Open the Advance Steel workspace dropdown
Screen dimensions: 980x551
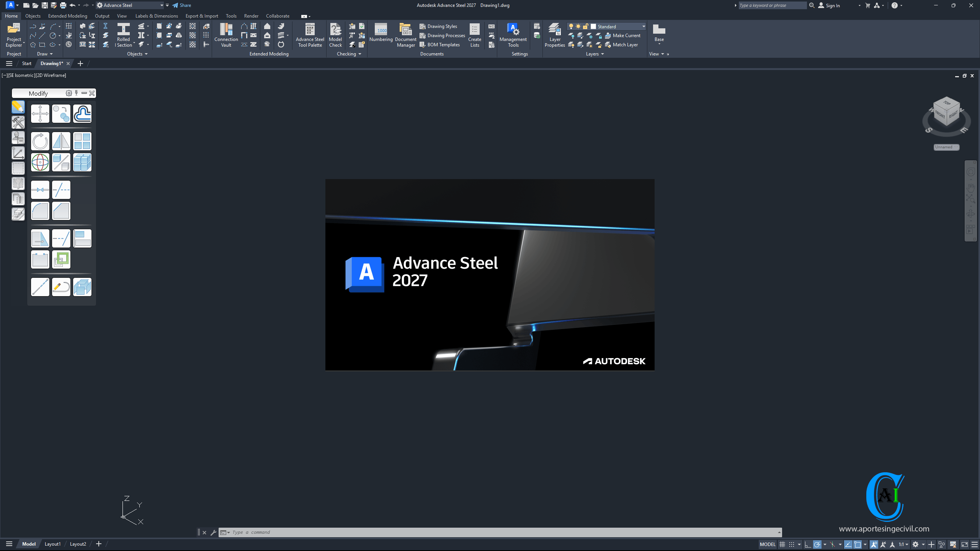tap(162, 5)
